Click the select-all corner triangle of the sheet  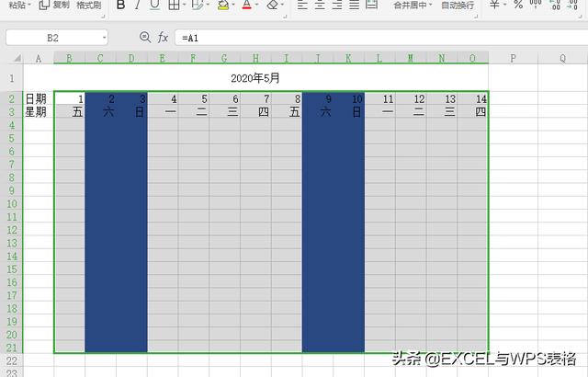click(17, 58)
